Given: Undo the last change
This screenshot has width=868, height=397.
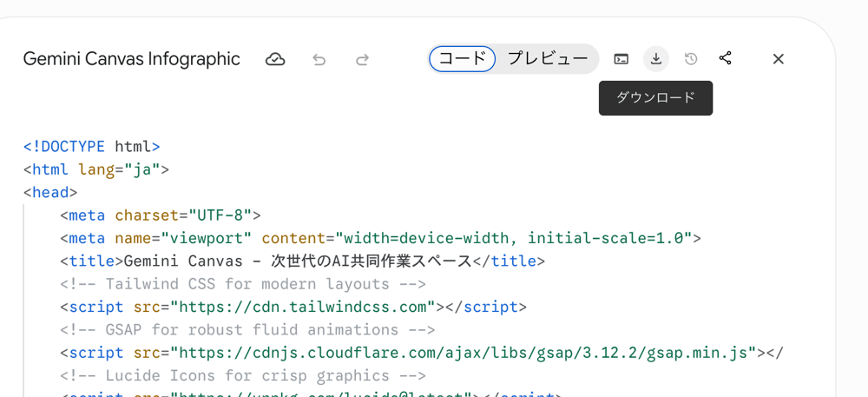Looking at the screenshot, I should pos(319,59).
